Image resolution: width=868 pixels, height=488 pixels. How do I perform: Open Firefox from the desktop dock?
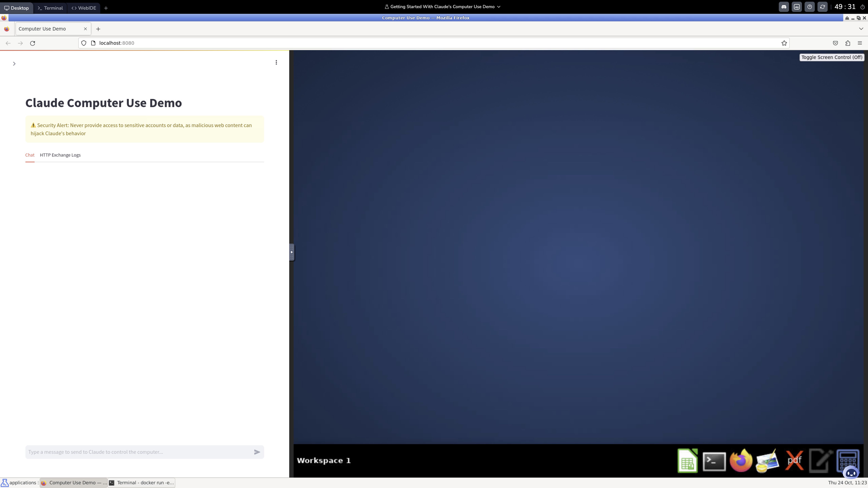pyautogui.click(x=741, y=461)
